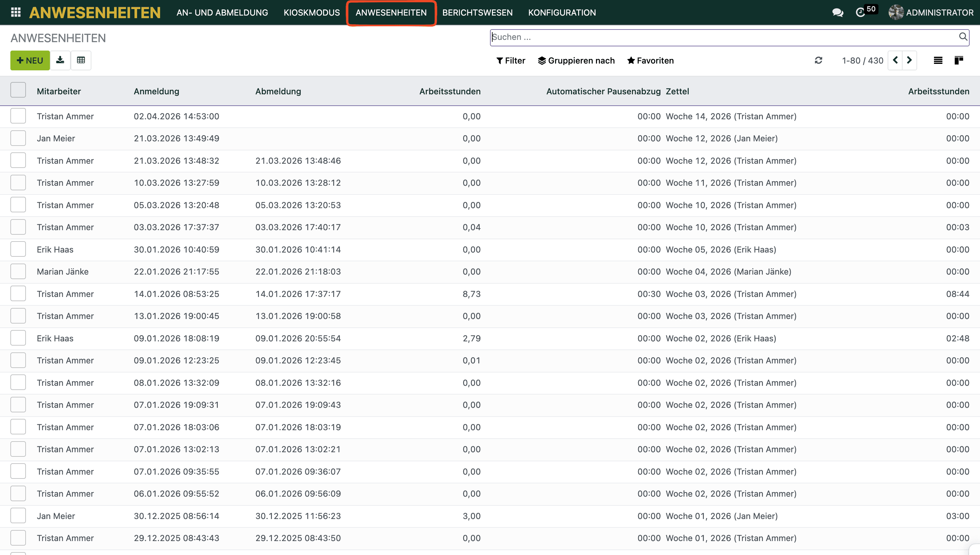980x555 pixels.
Task: Check the Jan Meier 21.03.2026 row checkbox
Action: point(18,138)
